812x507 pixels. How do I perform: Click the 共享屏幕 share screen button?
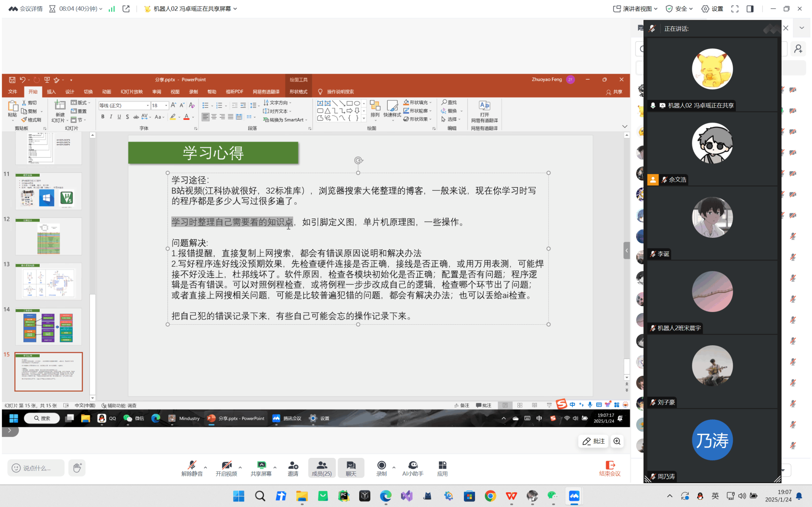click(261, 468)
